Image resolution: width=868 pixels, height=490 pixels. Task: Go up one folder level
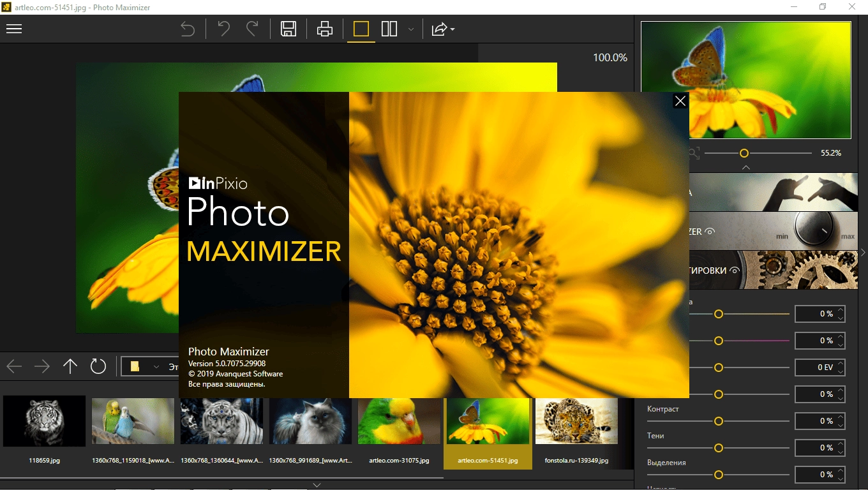click(x=70, y=366)
